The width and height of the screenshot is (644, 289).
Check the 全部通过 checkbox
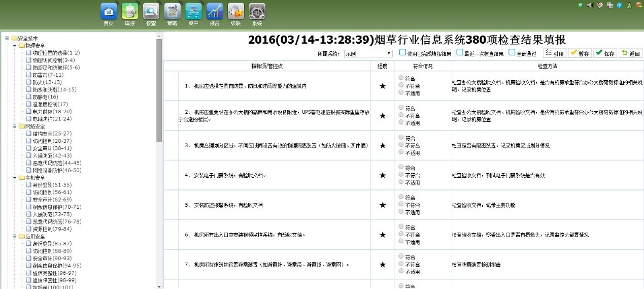pyautogui.click(x=512, y=52)
